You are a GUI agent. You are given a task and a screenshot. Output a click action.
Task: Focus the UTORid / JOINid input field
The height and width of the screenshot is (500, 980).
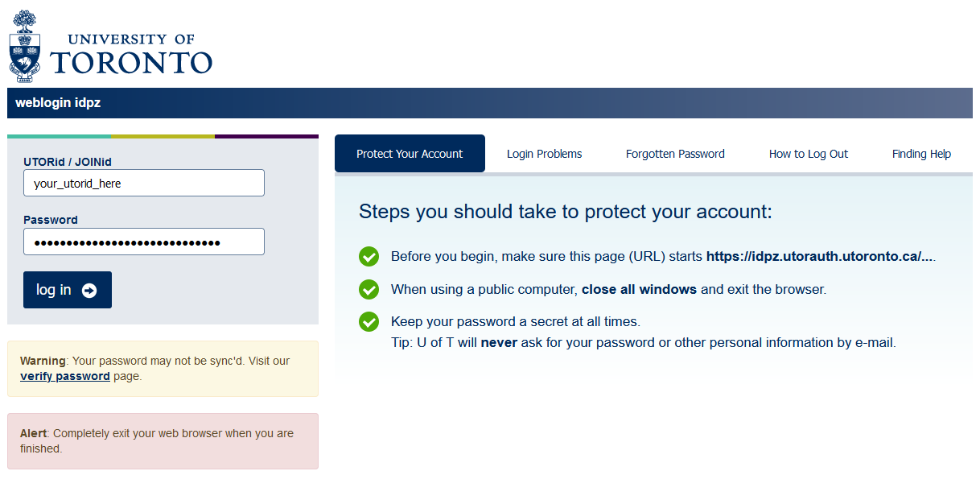pos(144,183)
